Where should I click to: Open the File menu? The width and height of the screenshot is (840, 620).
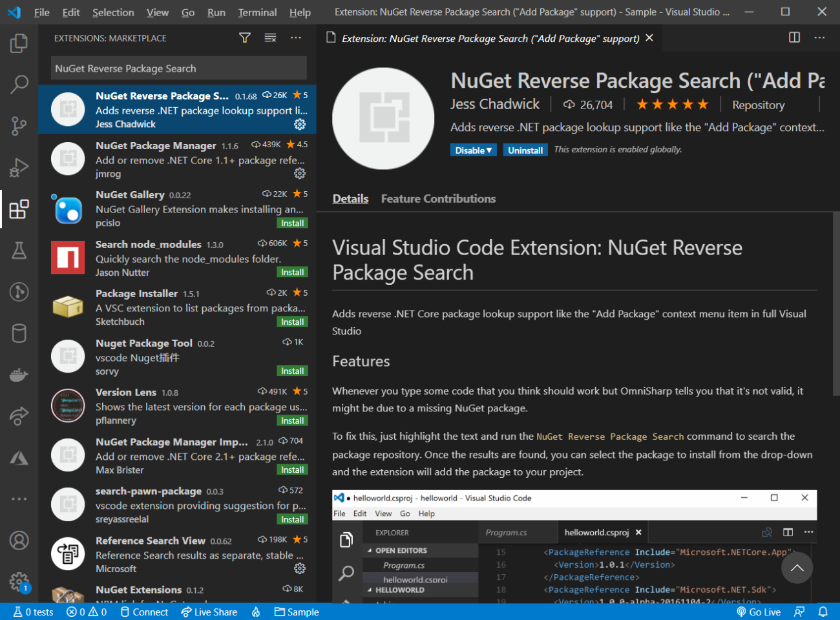tap(42, 12)
